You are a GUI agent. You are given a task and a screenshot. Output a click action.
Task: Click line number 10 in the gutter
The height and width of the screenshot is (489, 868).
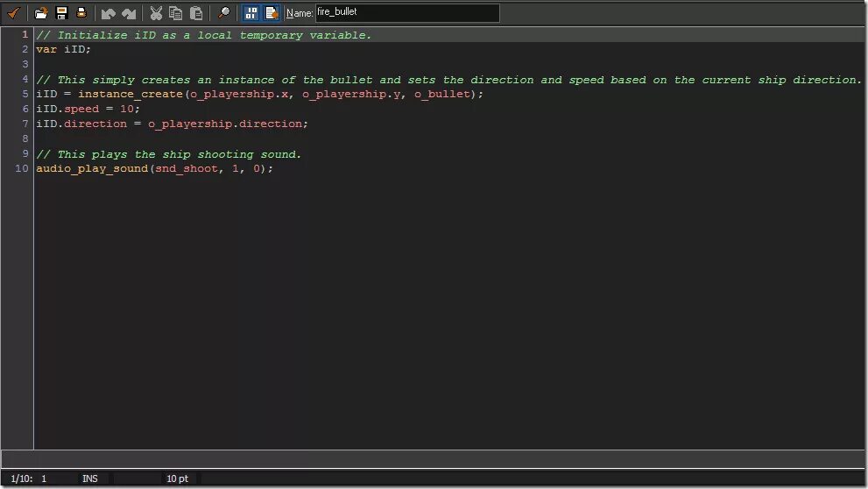tap(22, 167)
